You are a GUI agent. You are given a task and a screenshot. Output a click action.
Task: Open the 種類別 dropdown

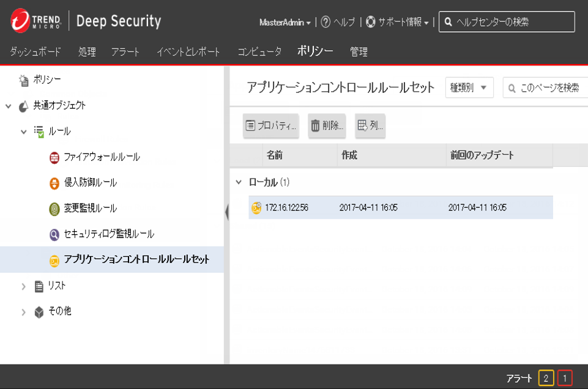tap(469, 87)
